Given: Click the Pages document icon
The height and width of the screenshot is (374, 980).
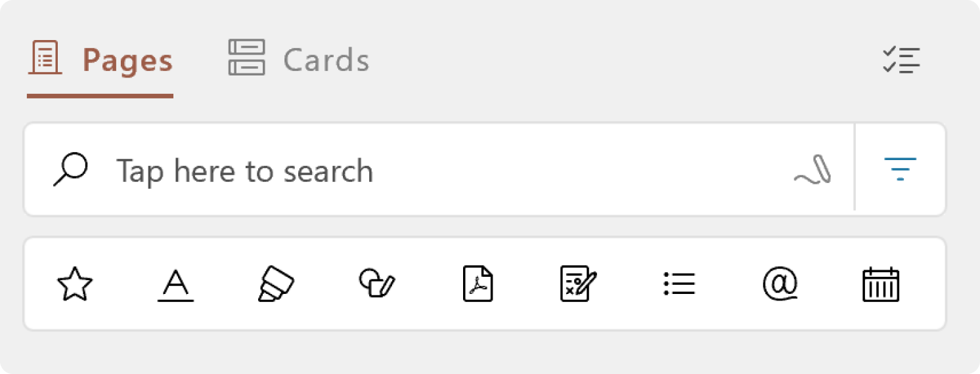Looking at the screenshot, I should (45, 58).
